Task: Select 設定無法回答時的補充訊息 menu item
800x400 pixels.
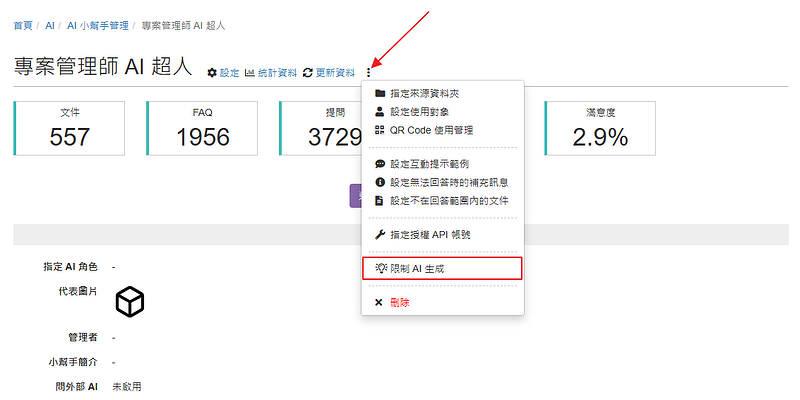Action: (x=449, y=182)
